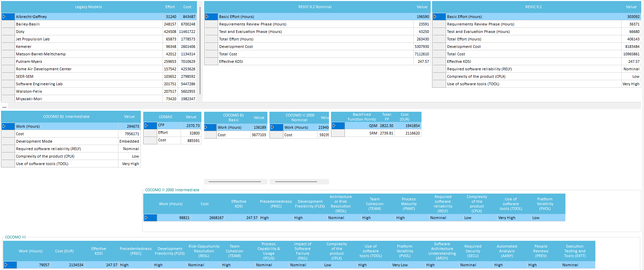This screenshot has height=270, width=644.
Task: Select the SRM row in BackFired Function Points
Action: point(373,133)
